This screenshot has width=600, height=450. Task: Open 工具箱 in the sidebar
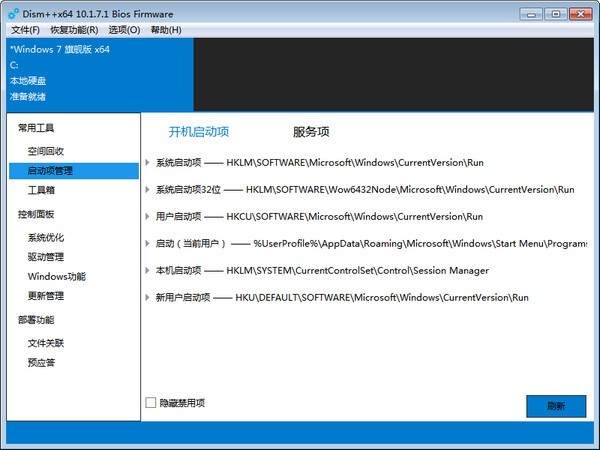click(42, 189)
